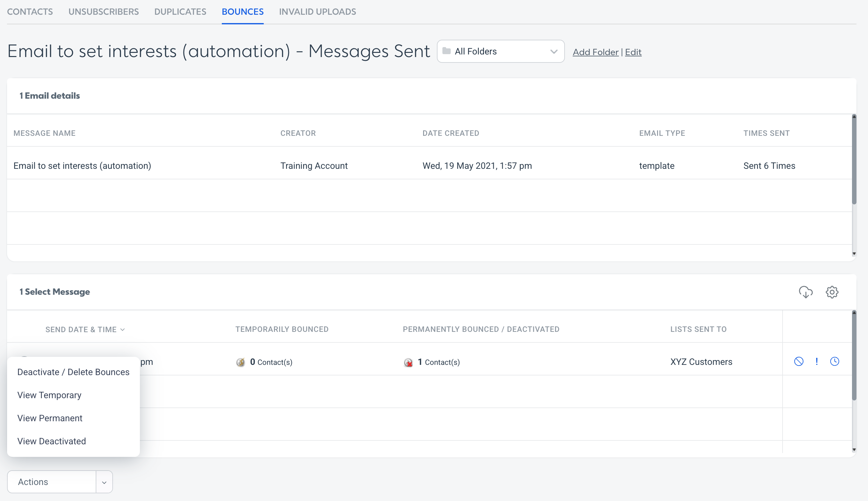Click the blue deactivate circle-slash icon

(x=799, y=361)
